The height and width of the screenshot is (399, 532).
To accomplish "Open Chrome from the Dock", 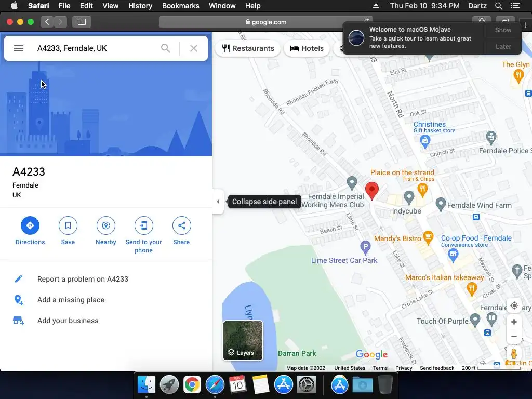I will [x=192, y=385].
